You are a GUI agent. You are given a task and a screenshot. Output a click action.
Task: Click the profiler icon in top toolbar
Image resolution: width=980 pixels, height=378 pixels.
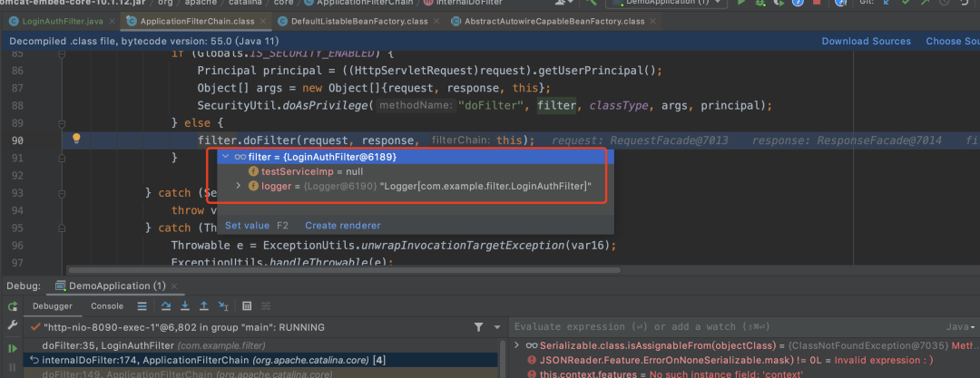pos(798,3)
